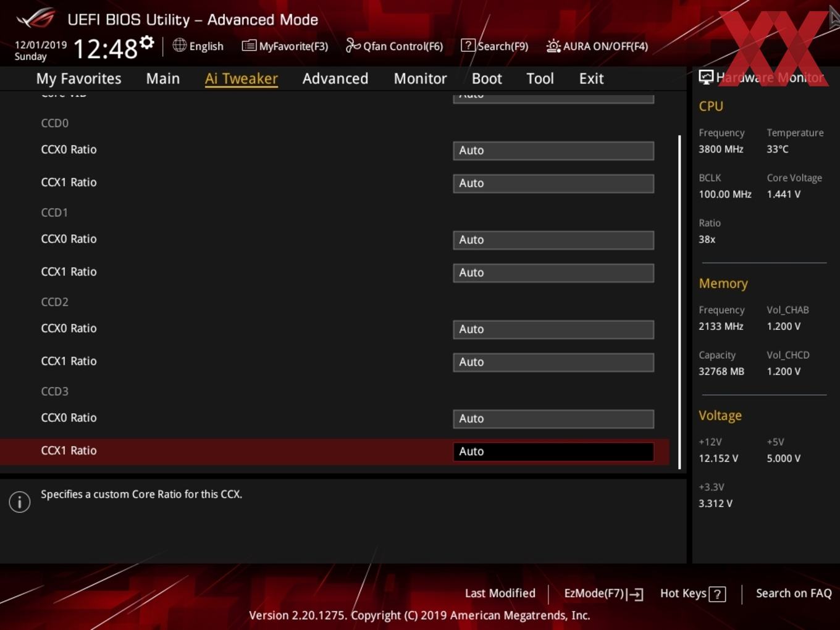Click the CCD1 section heading

[54, 212]
